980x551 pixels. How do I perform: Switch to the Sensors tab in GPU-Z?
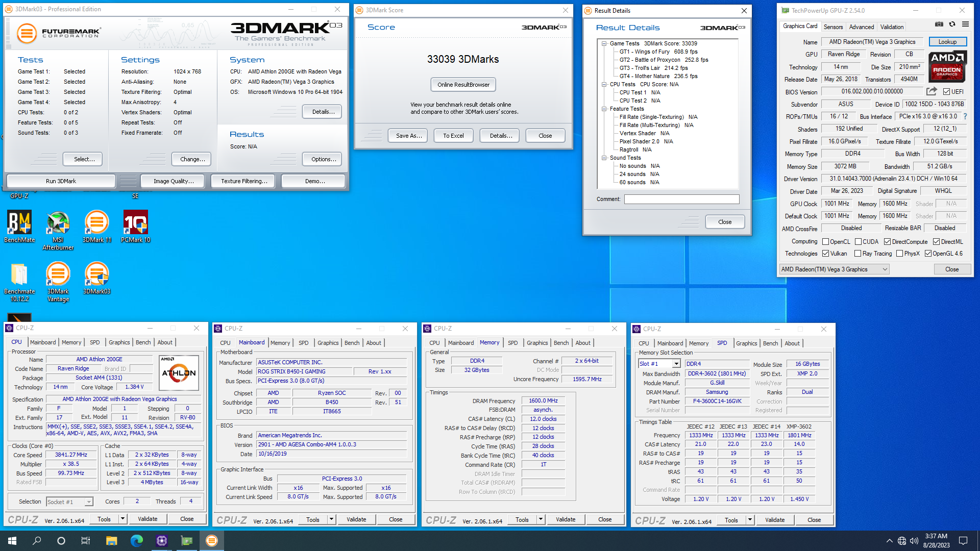[833, 27]
